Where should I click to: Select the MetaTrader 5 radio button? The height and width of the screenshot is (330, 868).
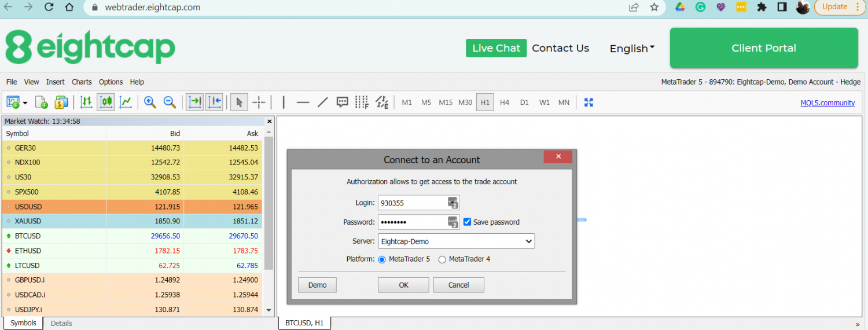click(382, 259)
